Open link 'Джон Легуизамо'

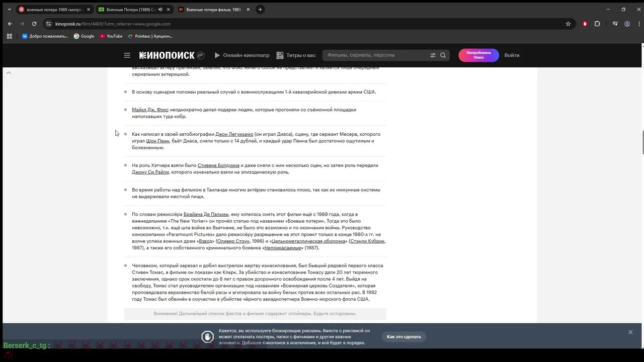coord(234,134)
